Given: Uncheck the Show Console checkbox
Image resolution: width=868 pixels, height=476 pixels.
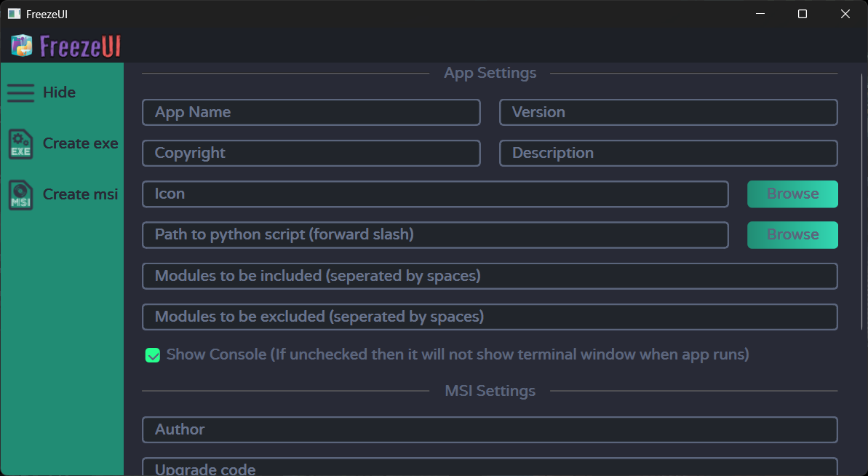Looking at the screenshot, I should [153, 355].
